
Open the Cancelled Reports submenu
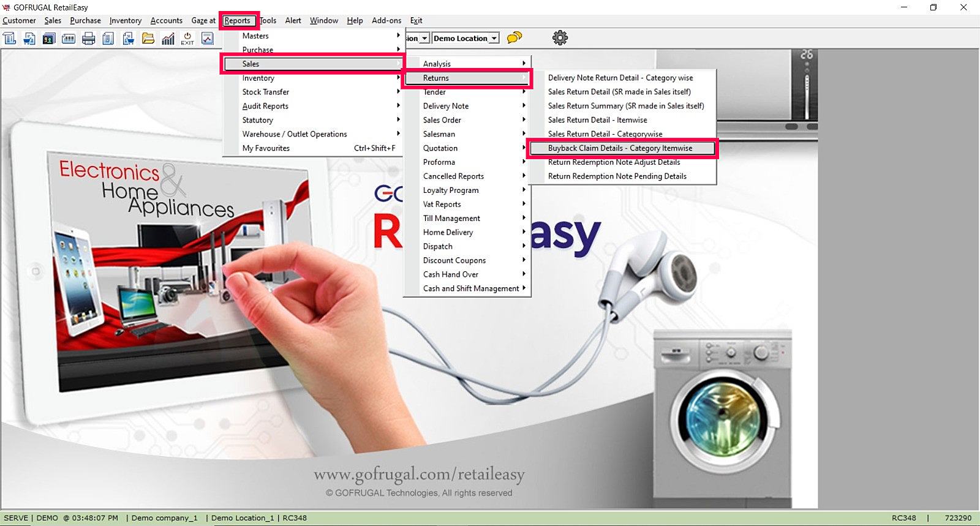click(x=467, y=176)
